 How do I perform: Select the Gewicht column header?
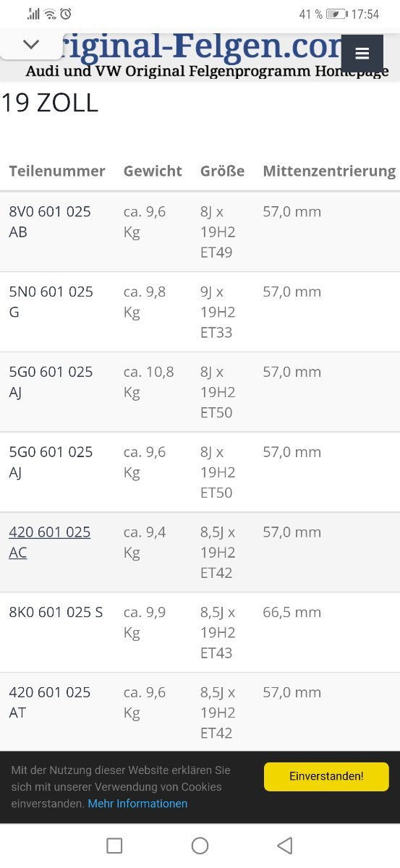pyautogui.click(x=153, y=171)
